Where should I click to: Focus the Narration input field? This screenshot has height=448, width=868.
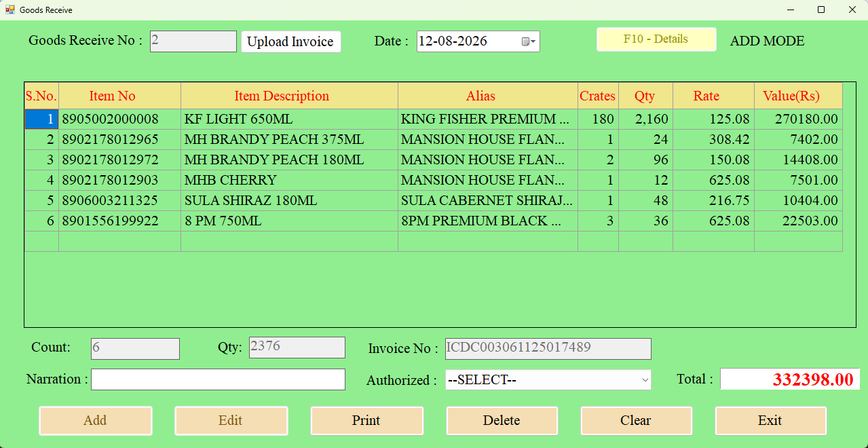218,379
